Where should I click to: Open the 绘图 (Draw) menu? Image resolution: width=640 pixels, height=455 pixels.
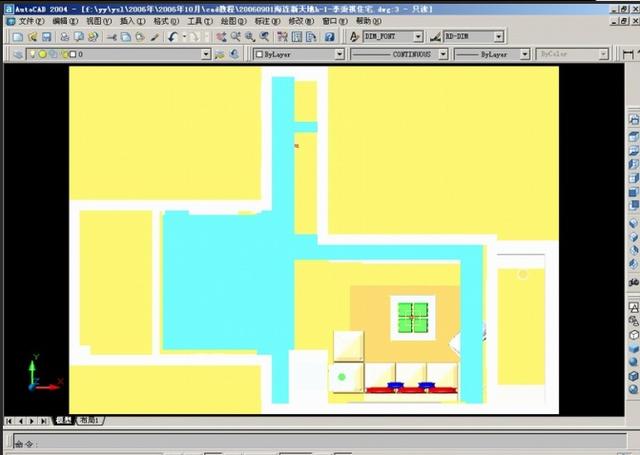[x=234, y=21]
